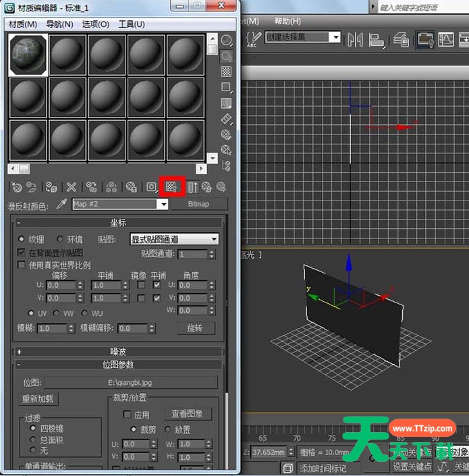Screen dimensions: 469x476
Task: Select the first textured material sample slot
Action: pyautogui.click(x=28, y=55)
